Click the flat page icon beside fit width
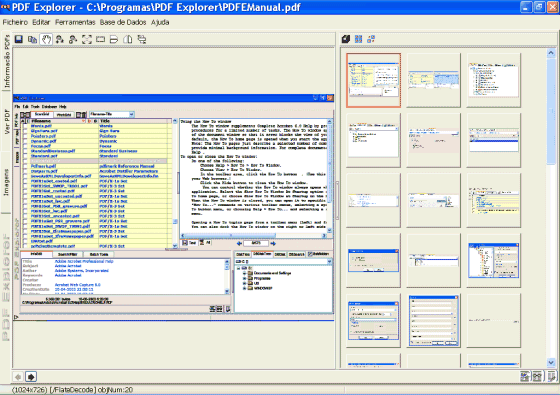The image size is (560, 395). pyautogui.click(x=114, y=39)
